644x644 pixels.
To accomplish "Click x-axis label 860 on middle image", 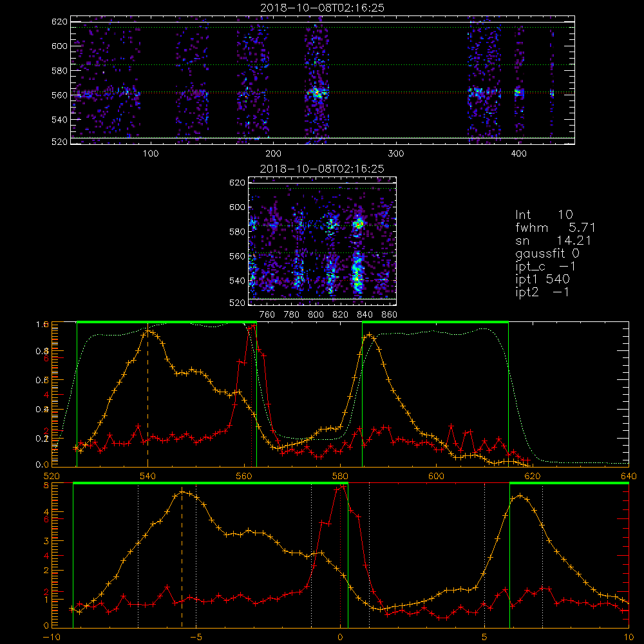I will pos(390,315).
